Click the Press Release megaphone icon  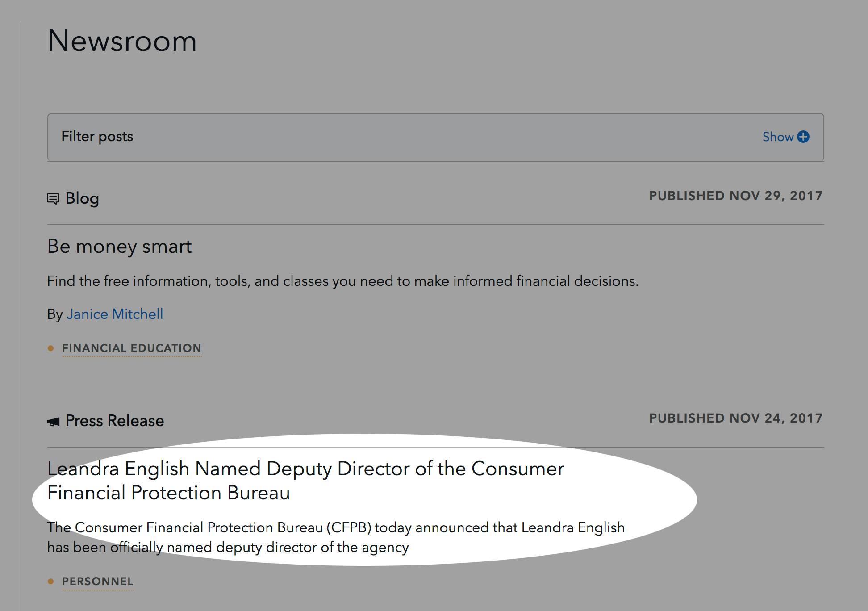tap(53, 420)
